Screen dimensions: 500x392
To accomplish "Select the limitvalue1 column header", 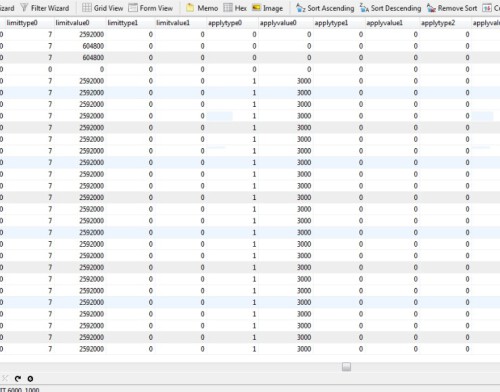I will point(181,23).
